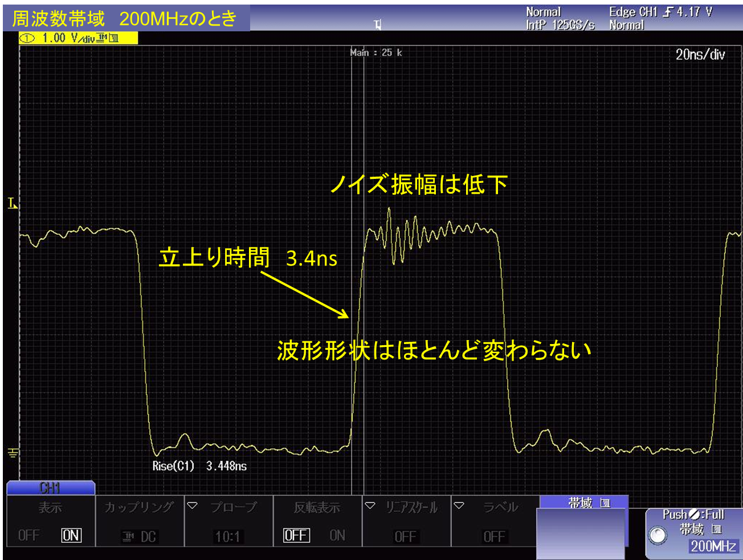Expand the ラベル label menu arrow

[x=459, y=506]
